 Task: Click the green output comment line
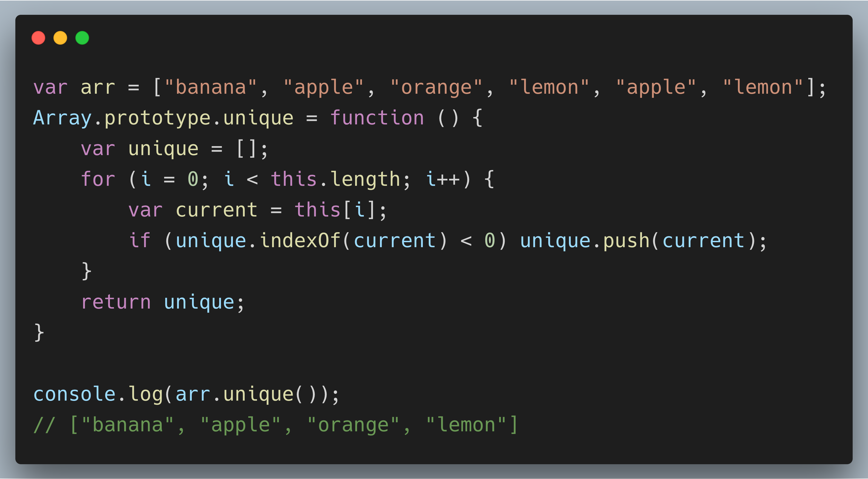(x=275, y=425)
